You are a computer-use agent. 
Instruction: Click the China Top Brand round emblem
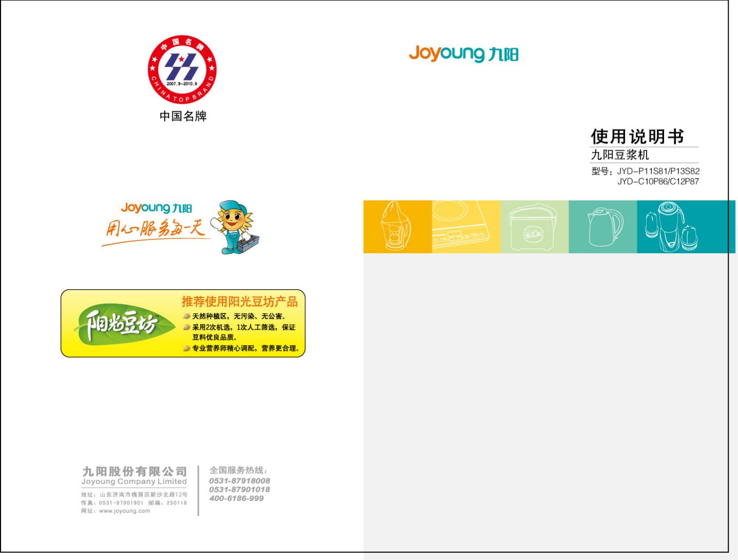point(182,69)
